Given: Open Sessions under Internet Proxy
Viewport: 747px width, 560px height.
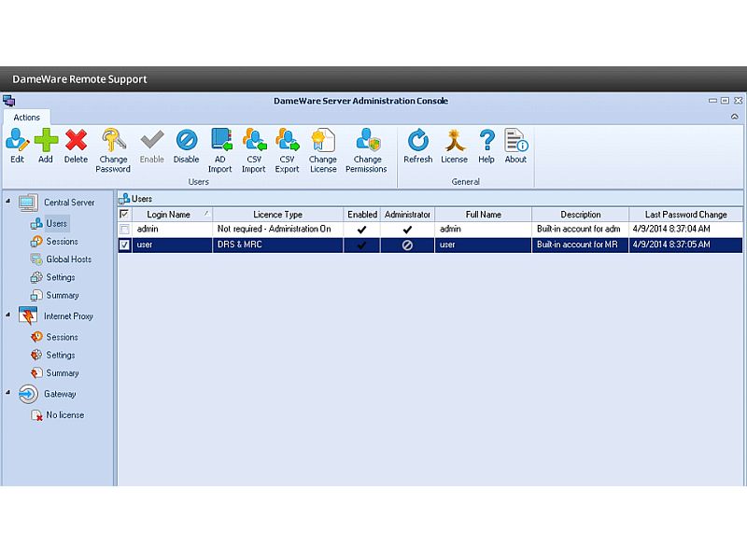Looking at the screenshot, I should point(54,337).
